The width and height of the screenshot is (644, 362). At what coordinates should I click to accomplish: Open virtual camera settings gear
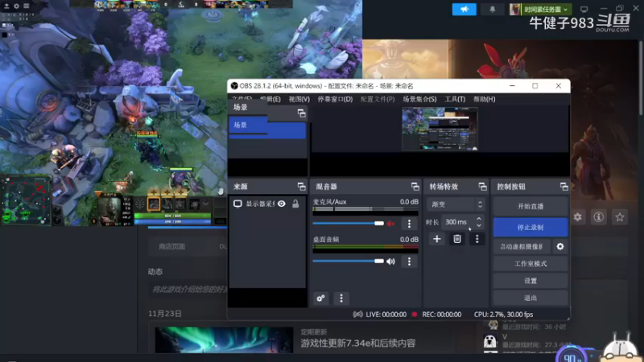(x=560, y=247)
